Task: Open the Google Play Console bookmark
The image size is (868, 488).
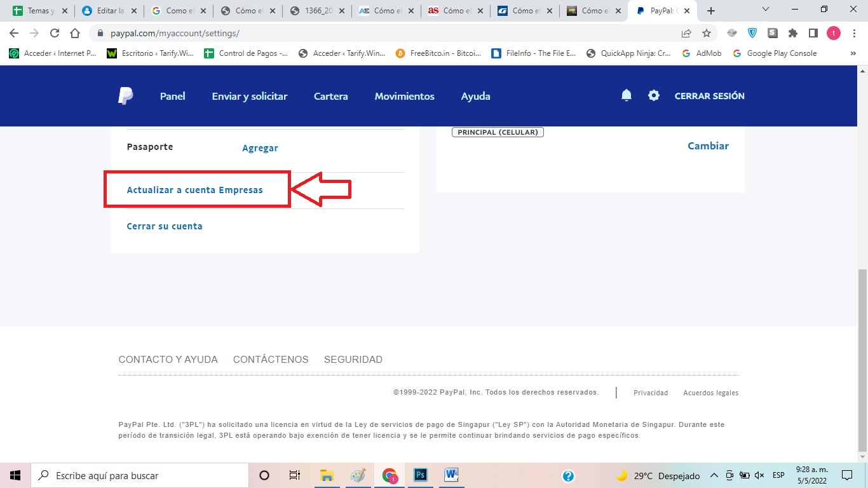Action: [x=775, y=53]
